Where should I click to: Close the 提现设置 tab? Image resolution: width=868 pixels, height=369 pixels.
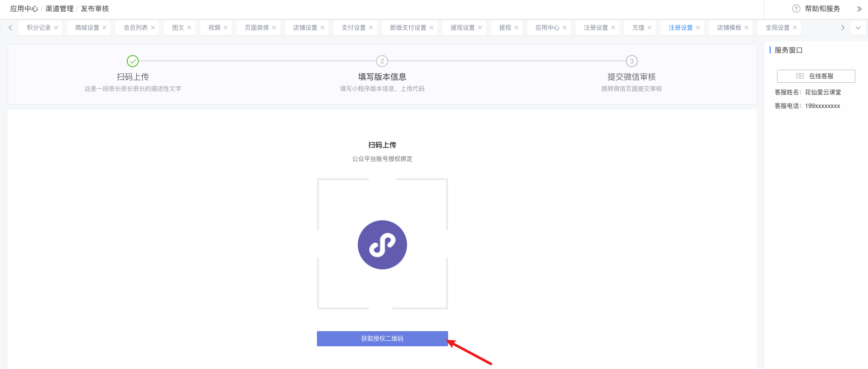(480, 28)
